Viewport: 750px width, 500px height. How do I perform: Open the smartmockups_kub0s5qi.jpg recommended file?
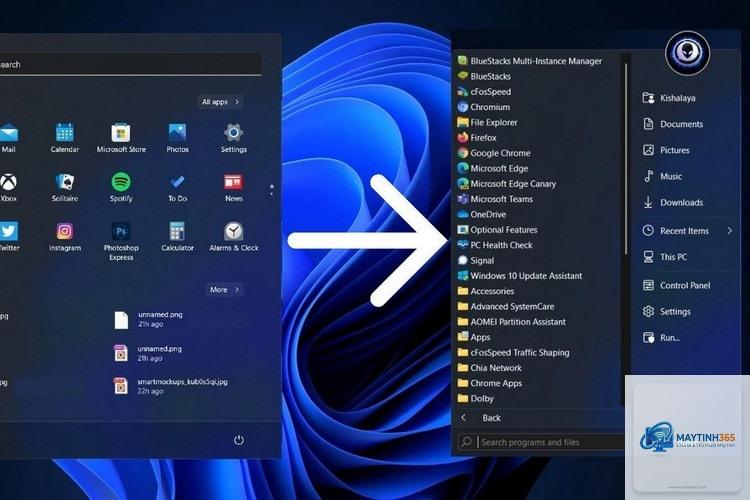[x=171, y=386]
